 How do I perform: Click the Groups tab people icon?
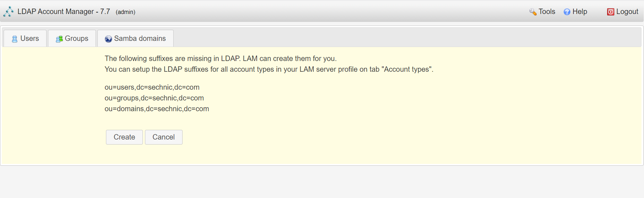click(59, 39)
